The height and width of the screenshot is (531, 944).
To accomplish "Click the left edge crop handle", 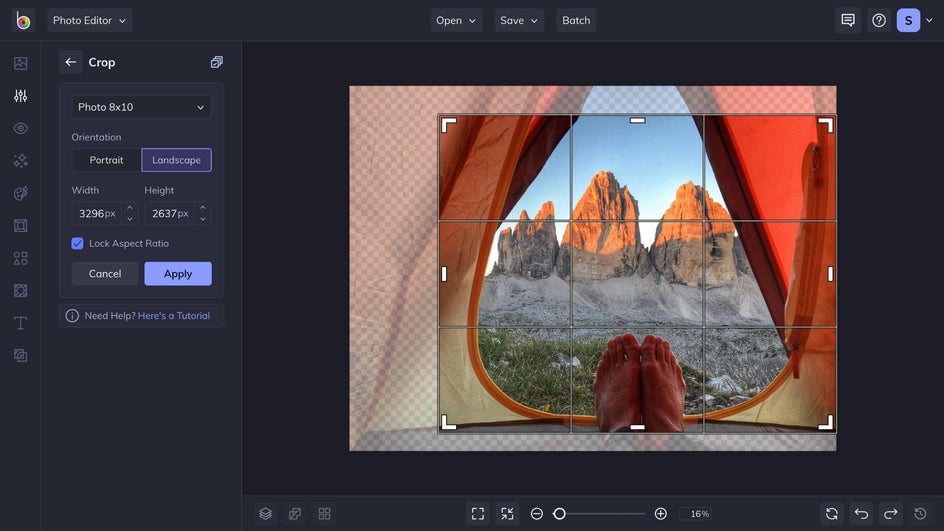I will 444,274.
